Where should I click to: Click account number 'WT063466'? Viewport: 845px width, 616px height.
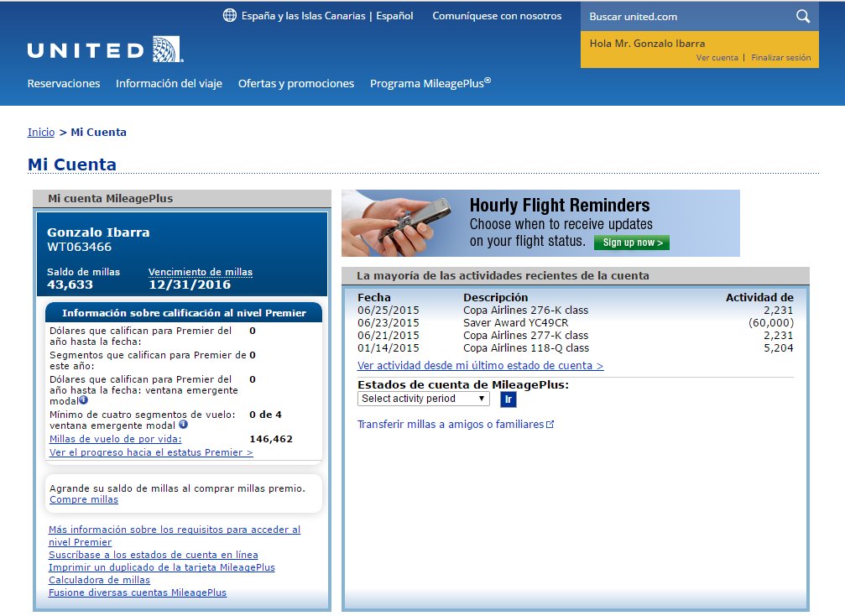tap(79, 247)
